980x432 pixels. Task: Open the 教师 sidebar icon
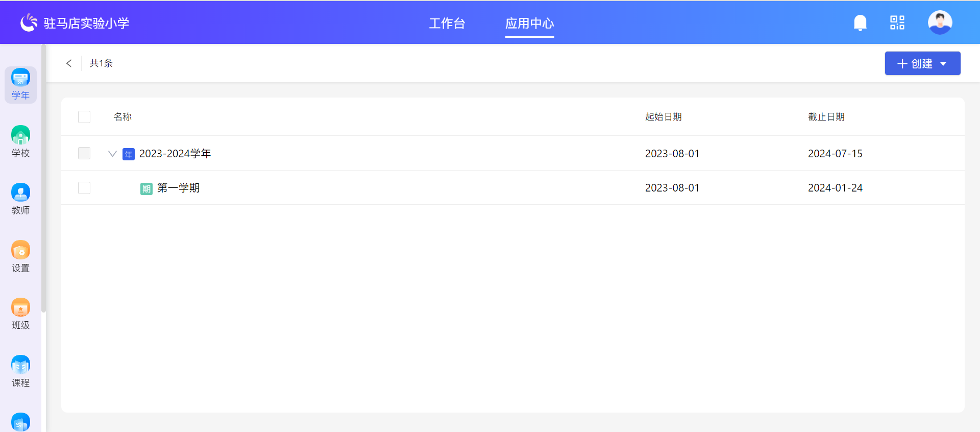[x=20, y=199]
